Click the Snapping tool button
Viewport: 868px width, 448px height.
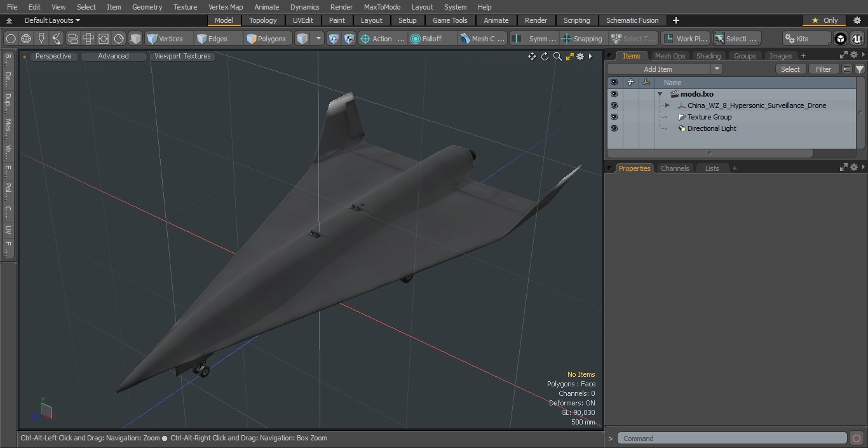click(582, 39)
